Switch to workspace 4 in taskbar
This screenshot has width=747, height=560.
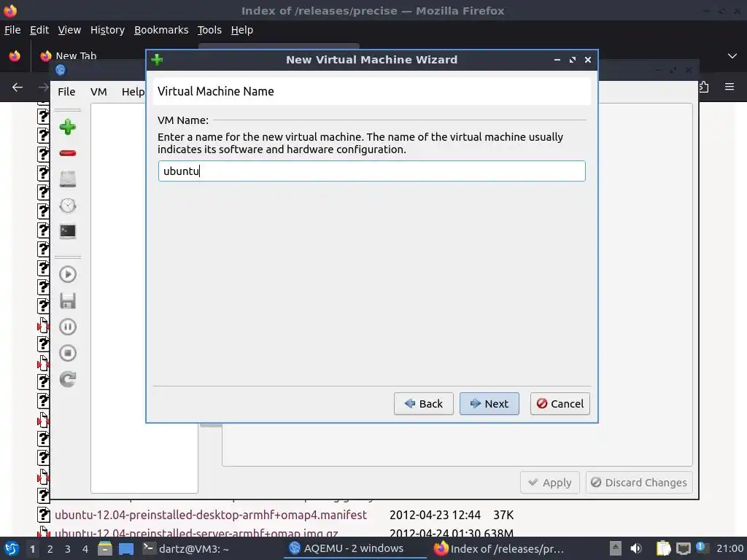(85, 549)
